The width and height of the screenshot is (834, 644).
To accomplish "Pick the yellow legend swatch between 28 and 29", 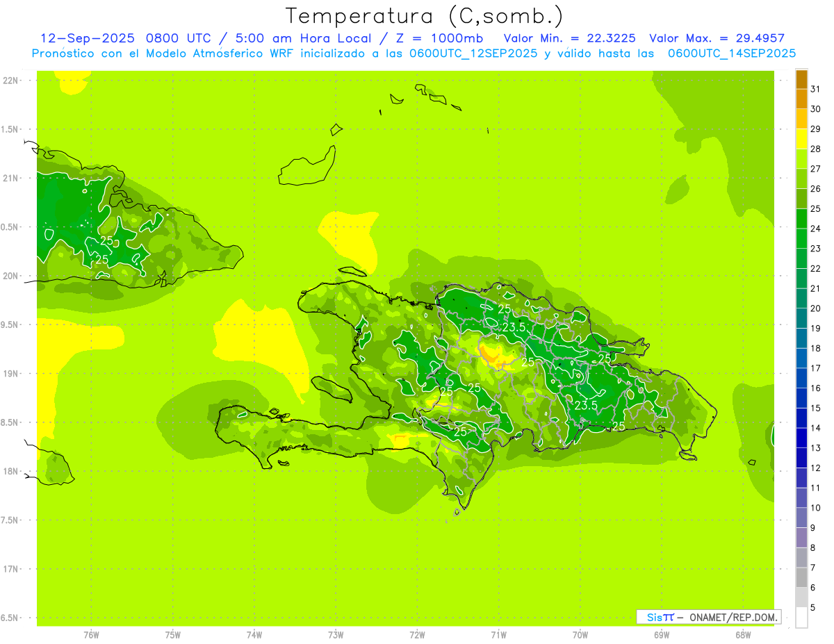I will [x=801, y=139].
